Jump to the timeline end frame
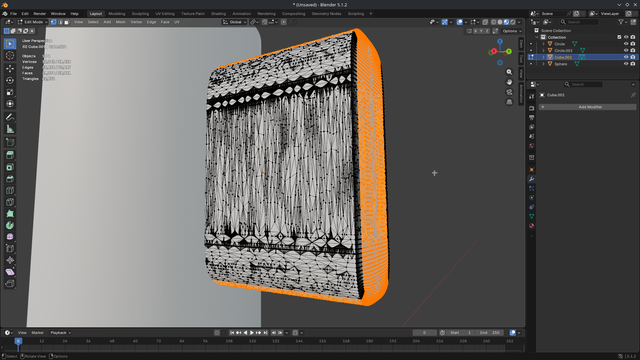640x360 pixels. pyautogui.click(x=265, y=333)
